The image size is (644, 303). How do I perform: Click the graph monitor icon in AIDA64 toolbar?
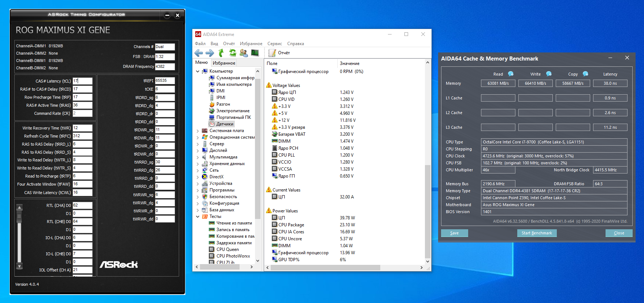(x=255, y=53)
